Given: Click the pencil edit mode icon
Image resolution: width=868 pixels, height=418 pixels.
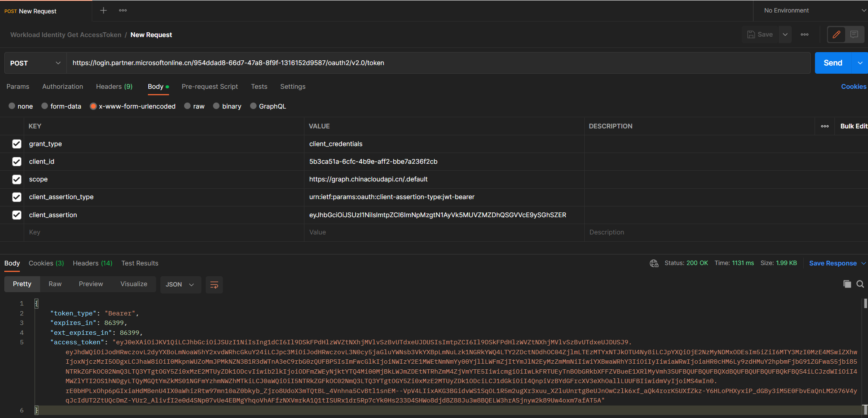Looking at the screenshot, I should (836, 34).
